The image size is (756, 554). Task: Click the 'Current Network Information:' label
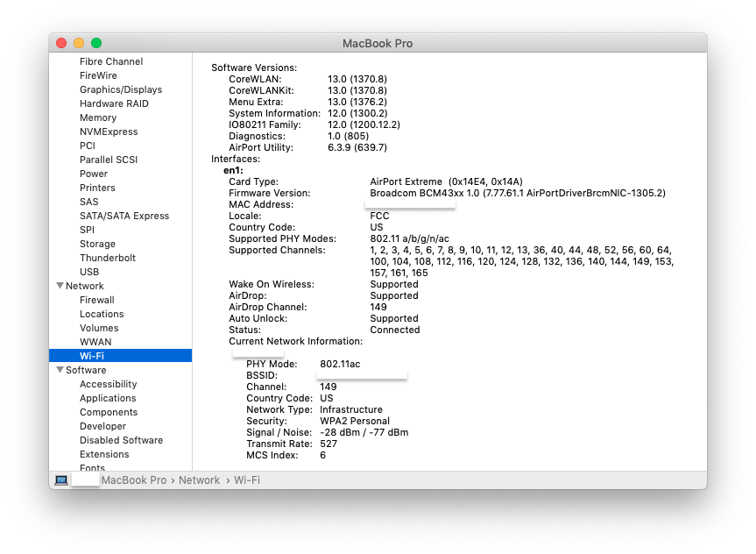click(x=295, y=341)
